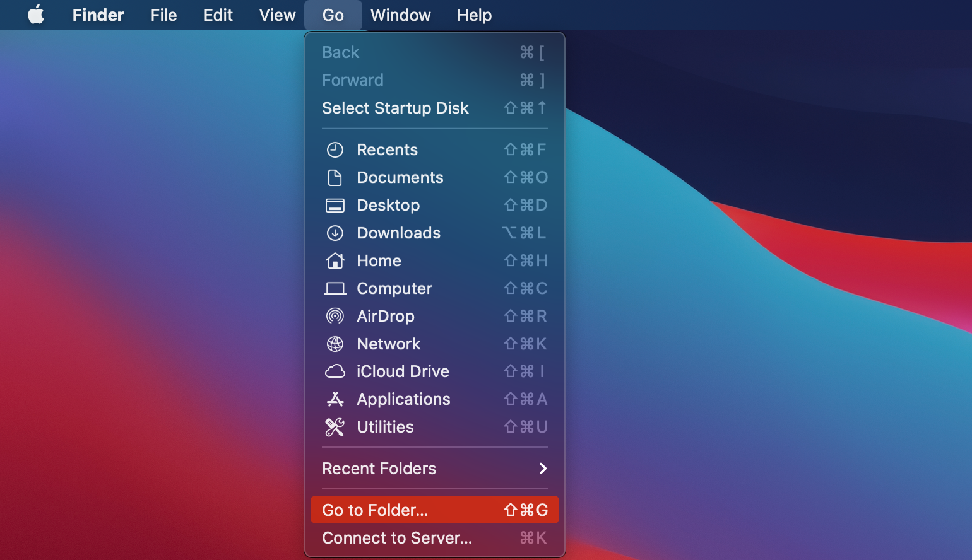Image resolution: width=972 pixels, height=560 pixels.
Task: Click the ⇧⌘U shortcut beside Utilities
Action: coord(526,427)
